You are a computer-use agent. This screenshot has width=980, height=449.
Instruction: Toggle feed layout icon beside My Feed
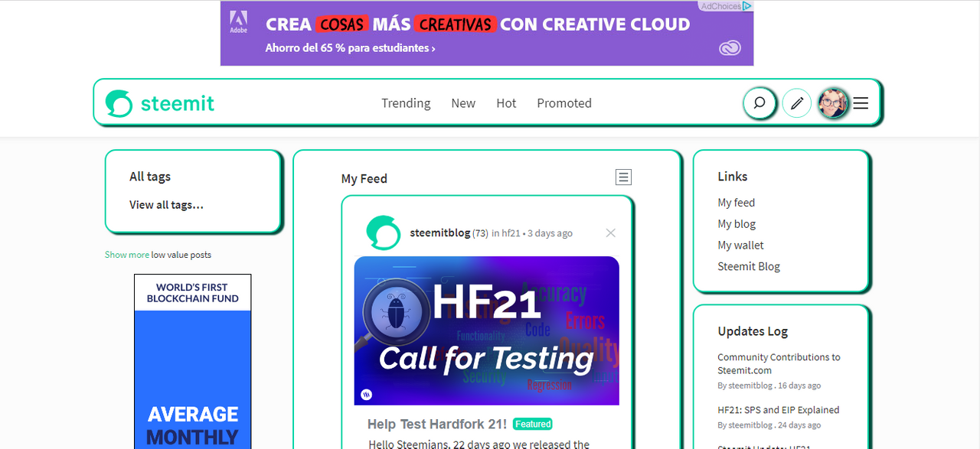click(x=624, y=177)
